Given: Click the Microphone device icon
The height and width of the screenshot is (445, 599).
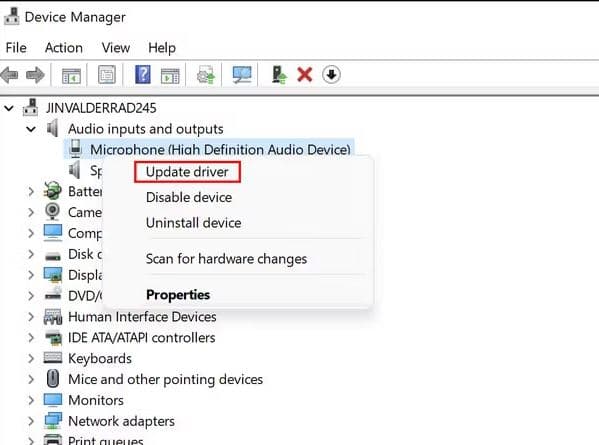Looking at the screenshot, I should pos(76,149).
